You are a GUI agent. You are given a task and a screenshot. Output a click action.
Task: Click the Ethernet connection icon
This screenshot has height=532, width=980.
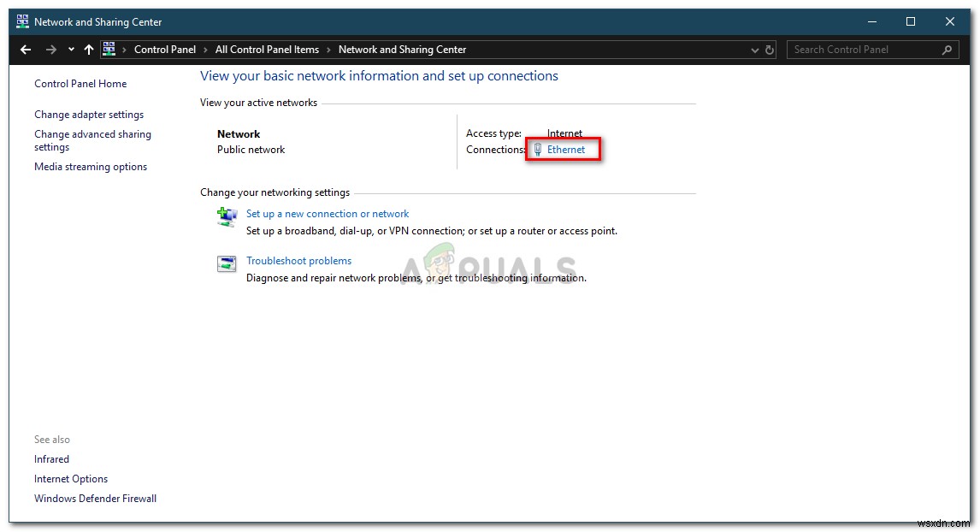point(536,149)
